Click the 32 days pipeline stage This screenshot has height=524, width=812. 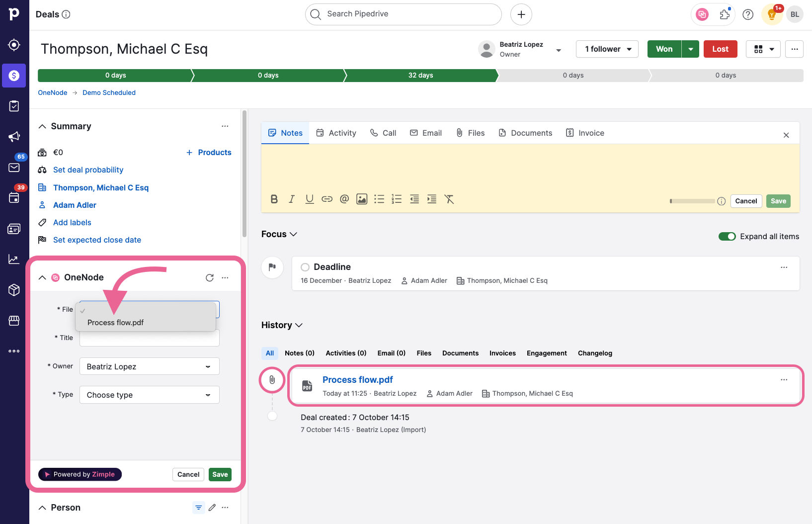[420, 76]
